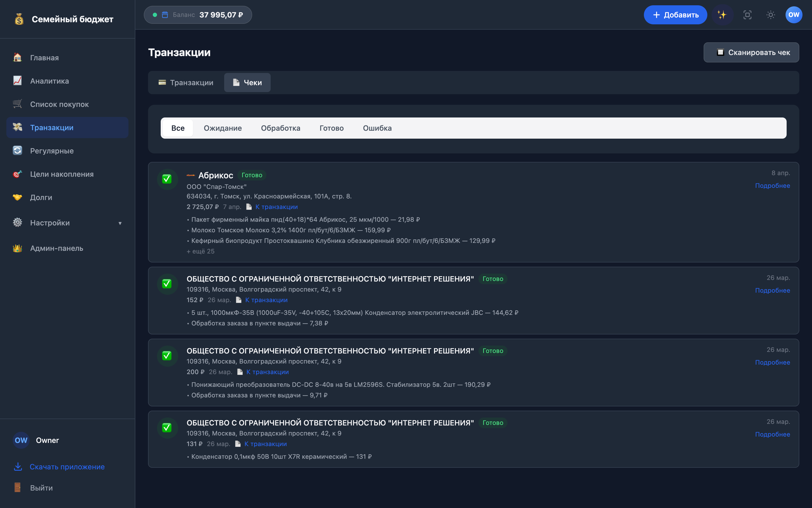Follow К транзакции link on 131 ₽ receipt

point(265,444)
